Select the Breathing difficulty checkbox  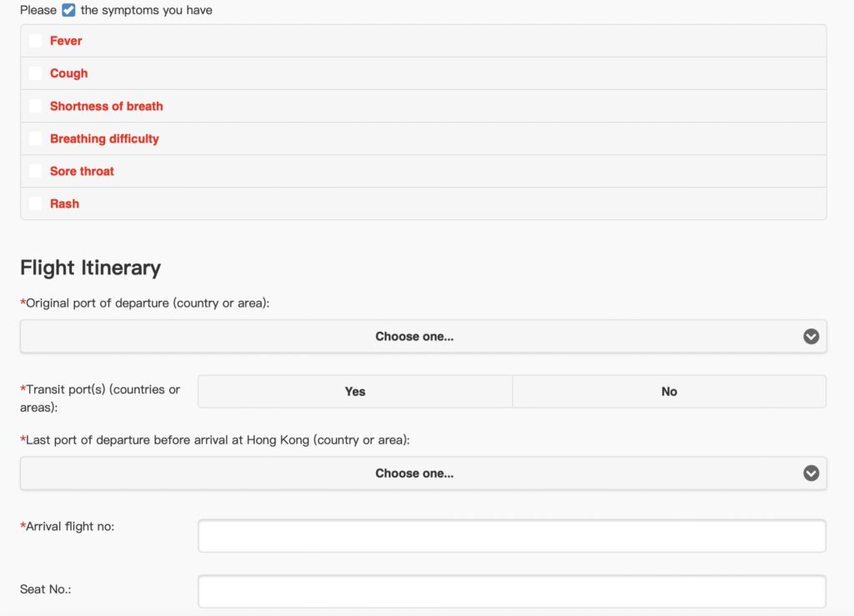pos(35,138)
